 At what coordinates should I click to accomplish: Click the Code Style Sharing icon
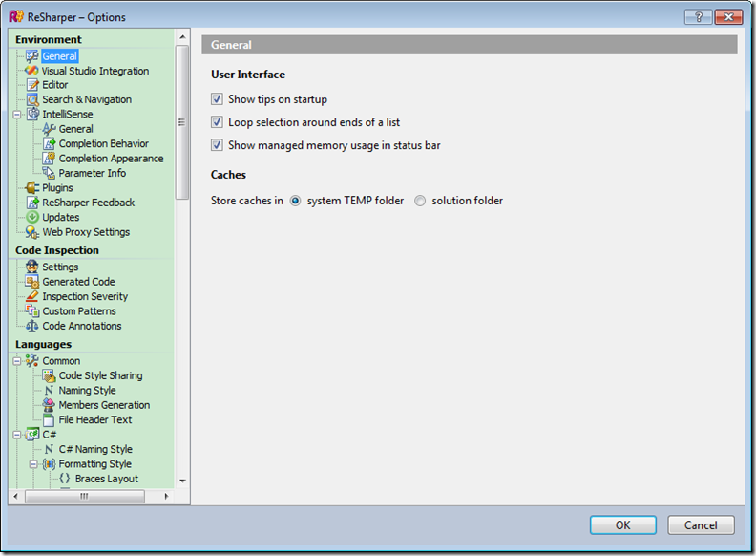[x=49, y=375]
